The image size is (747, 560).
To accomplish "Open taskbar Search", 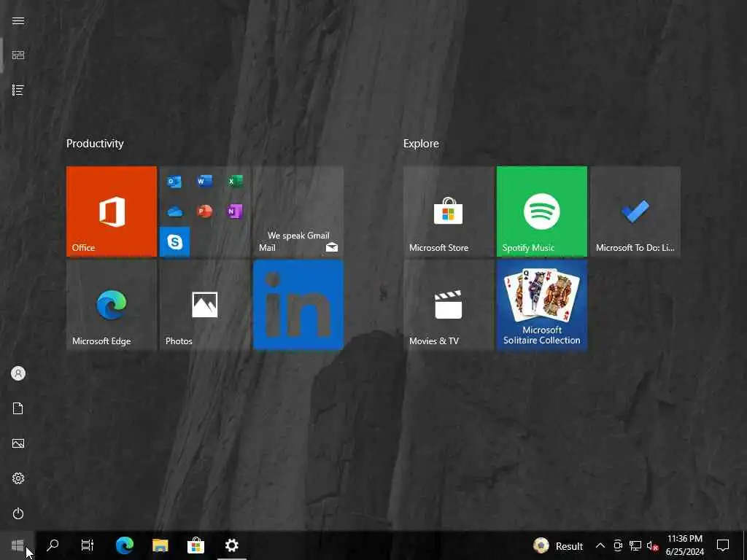I will point(53,545).
